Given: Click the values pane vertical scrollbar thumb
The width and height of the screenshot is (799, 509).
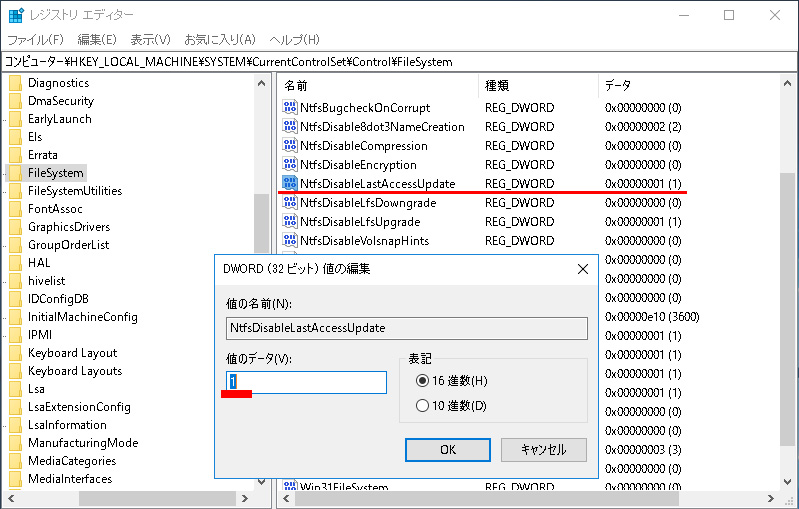Looking at the screenshot, I should (787, 311).
